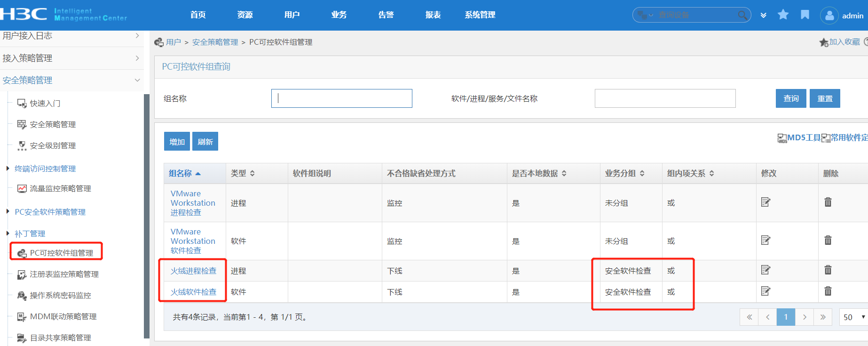
Task: Click the 安全策略管理 breadcrumb link
Action: (x=215, y=42)
